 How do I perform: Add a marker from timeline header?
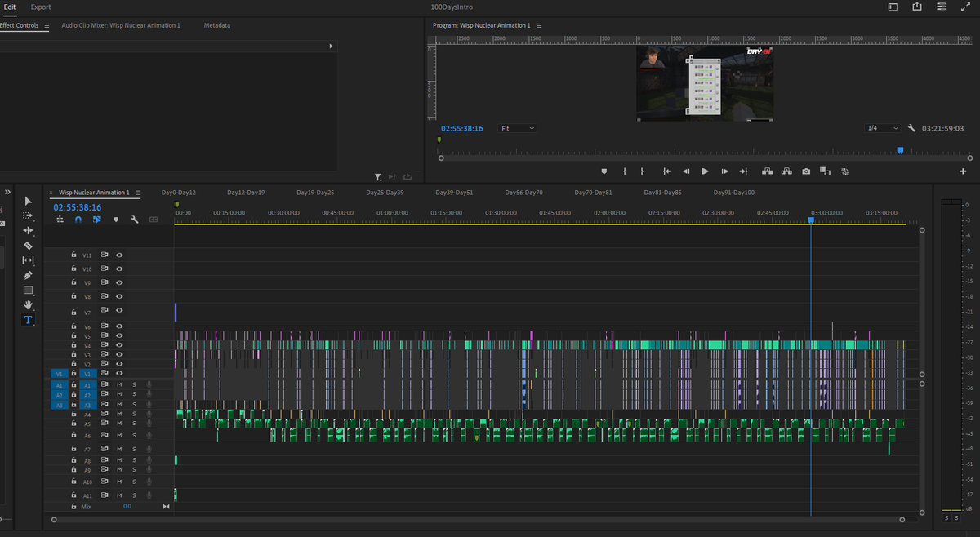click(116, 220)
